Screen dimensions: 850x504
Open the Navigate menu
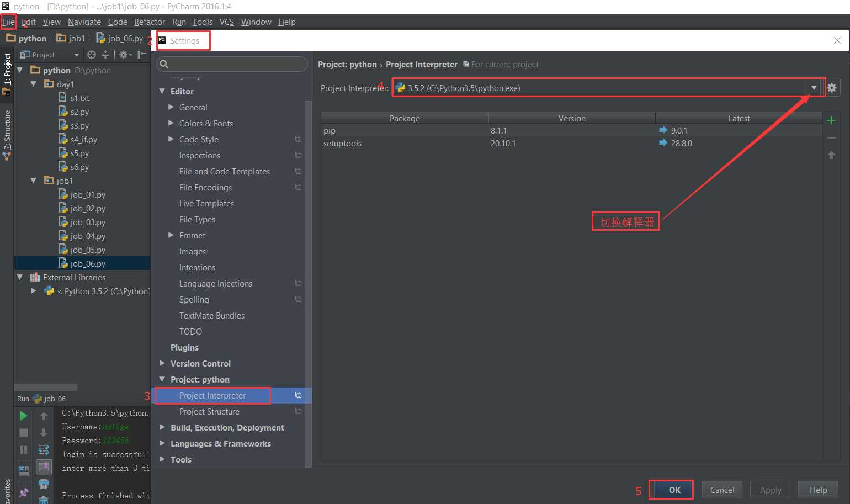coord(84,22)
